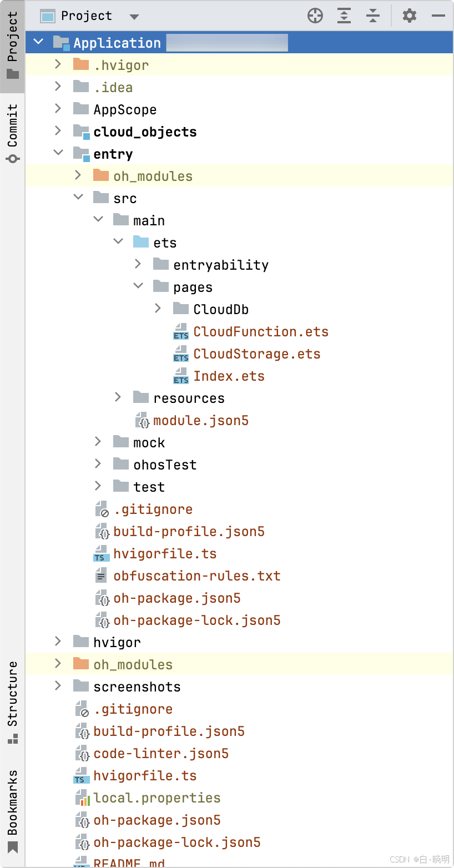
Task: Click the light-blue ets source folder icon
Action: tap(141, 242)
